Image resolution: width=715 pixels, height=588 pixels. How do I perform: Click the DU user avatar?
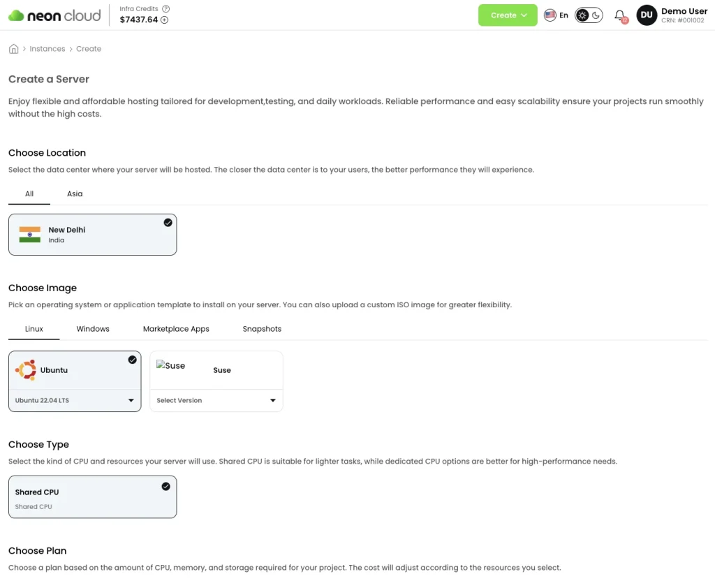pyautogui.click(x=647, y=15)
